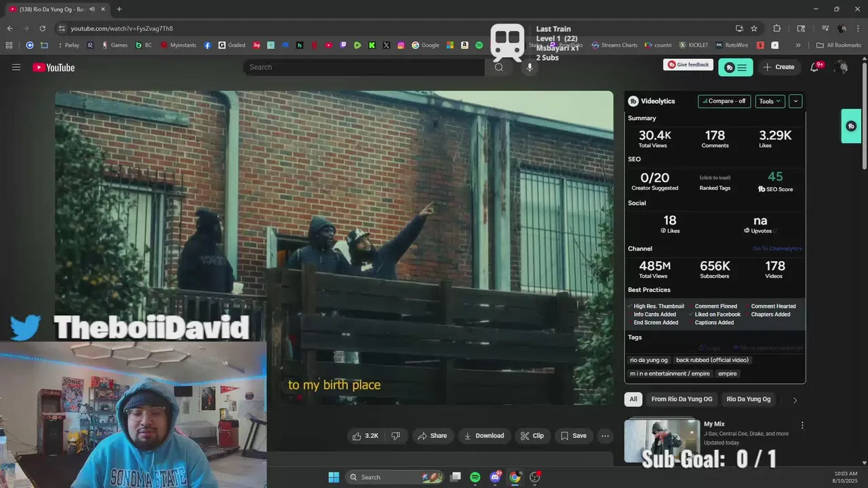This screenshot has width=868, height=488.
Task: Bookmark this page with the star icon
Action: pyautogui.click(x=754, y=28)
